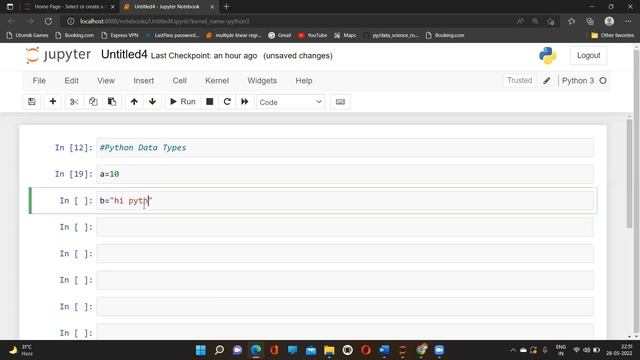Screen dimensions: 640x360
Task: Open Express VPN bookmark
Action: click(120, 36)
